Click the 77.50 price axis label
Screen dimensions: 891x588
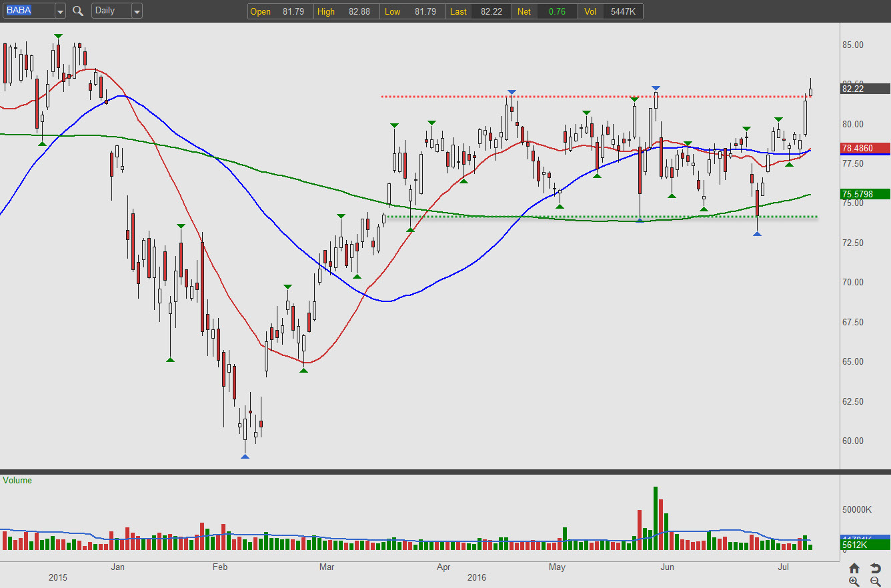(x=854, y=164)
